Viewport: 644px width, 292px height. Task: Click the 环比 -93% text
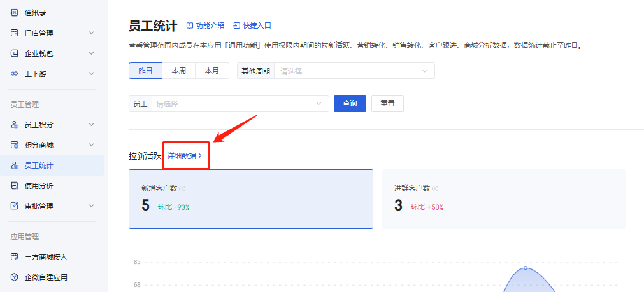click(174, 207)
